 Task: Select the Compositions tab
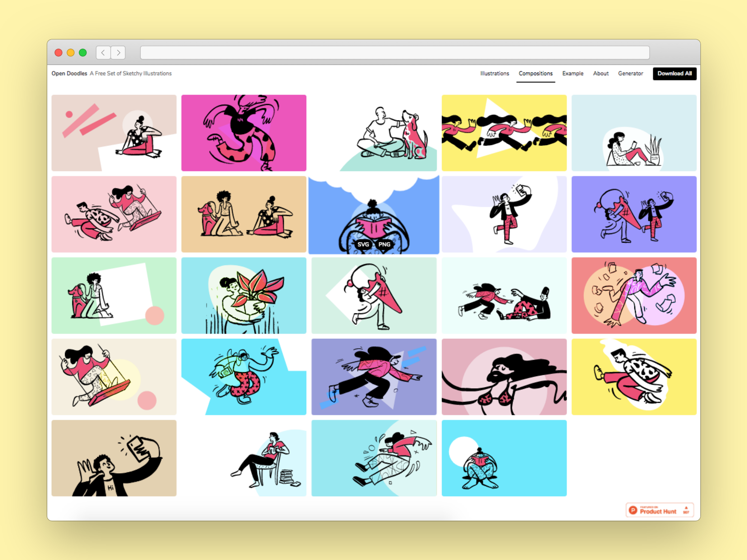(536, 74)
